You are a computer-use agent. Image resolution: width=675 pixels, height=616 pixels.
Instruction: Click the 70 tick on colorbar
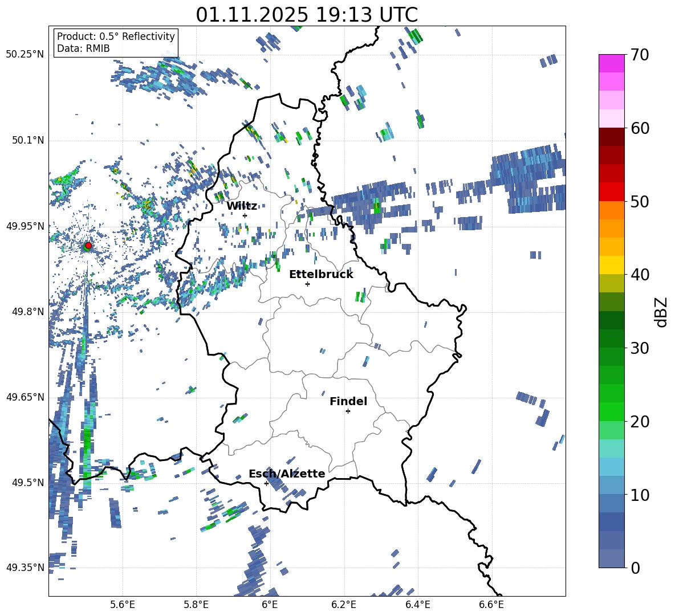[640, 55]
